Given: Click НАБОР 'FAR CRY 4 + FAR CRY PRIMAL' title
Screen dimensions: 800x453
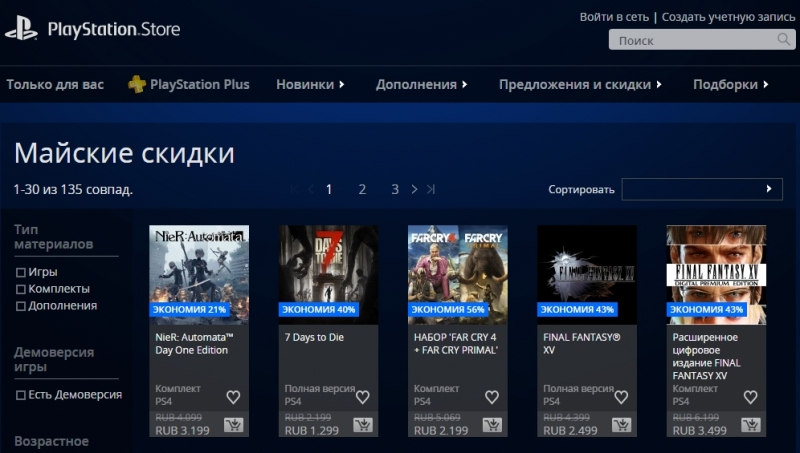Looking at the screenshot, I should [x=456, y=343].
